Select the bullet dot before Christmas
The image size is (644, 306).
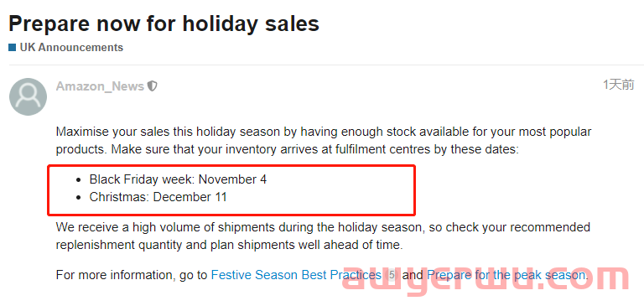(79, 198)
